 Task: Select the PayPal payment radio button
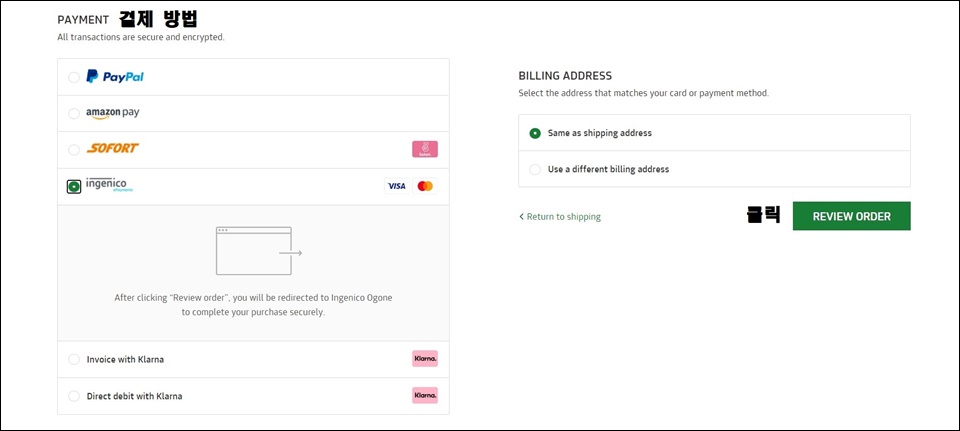[x=73, y=77]
